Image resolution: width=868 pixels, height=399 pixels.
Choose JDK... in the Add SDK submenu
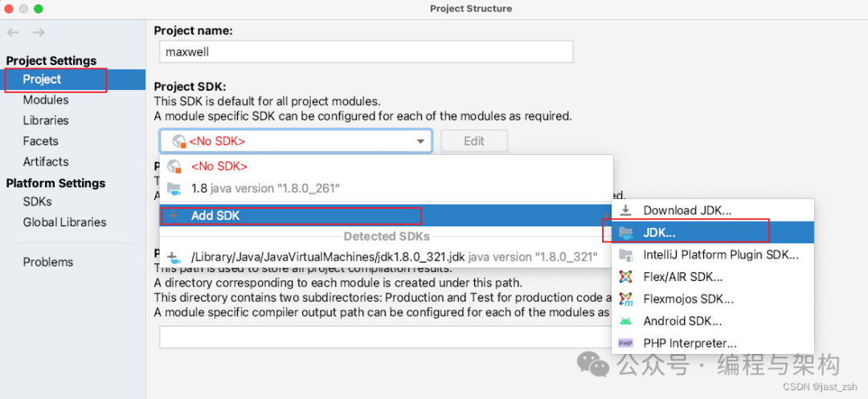tap(712, 233)
